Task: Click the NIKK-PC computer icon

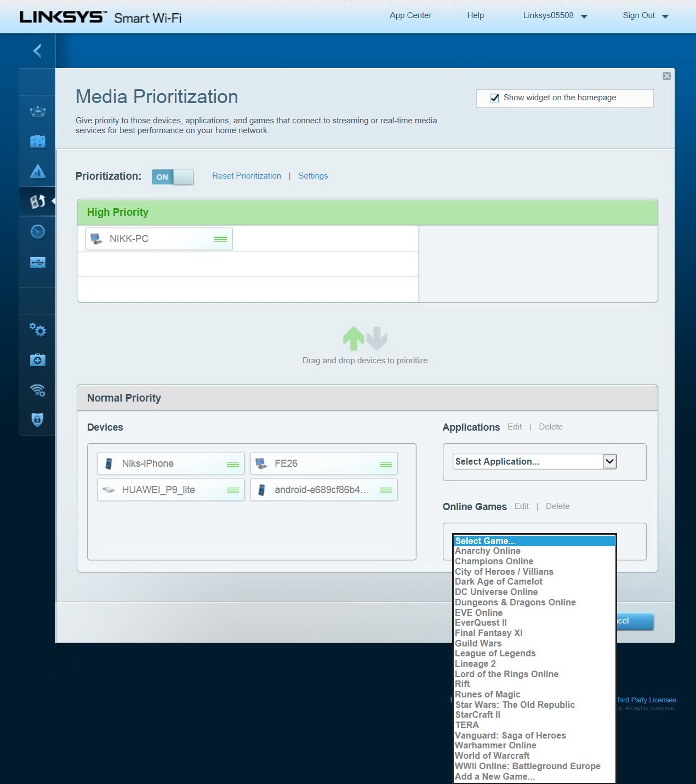Action: (x=96, y=239)
